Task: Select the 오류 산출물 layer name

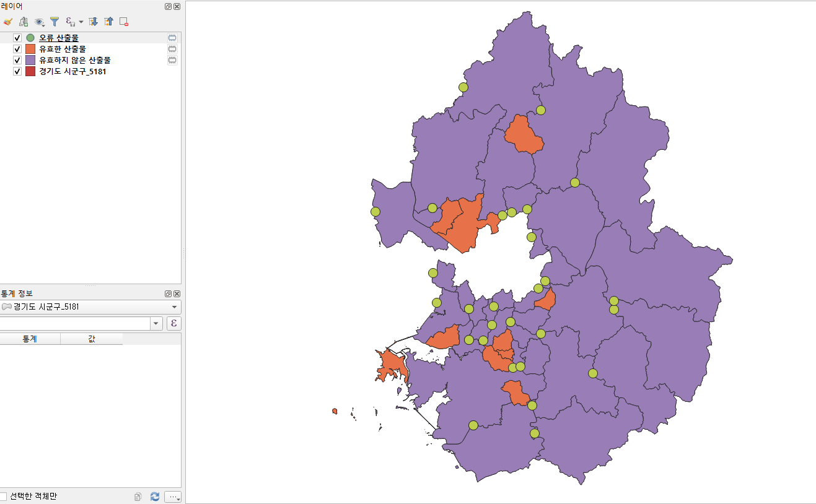Action: [59, 38]
